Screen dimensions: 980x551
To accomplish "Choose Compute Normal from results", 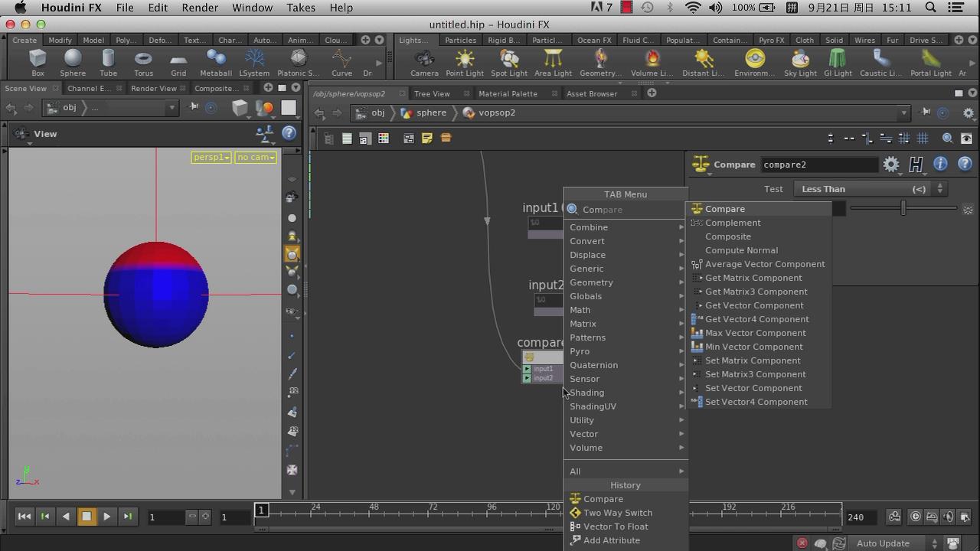I will [758, 250].
